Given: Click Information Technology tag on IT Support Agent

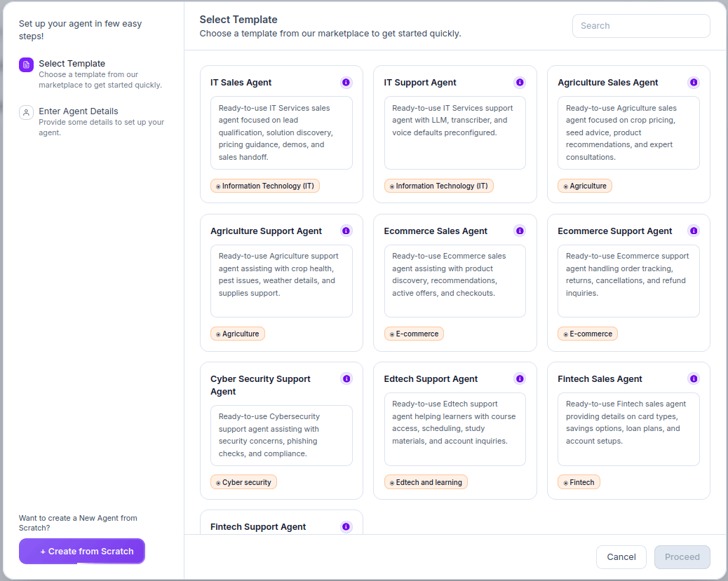Looking at the screenshot, I should (x=439, y=186).
